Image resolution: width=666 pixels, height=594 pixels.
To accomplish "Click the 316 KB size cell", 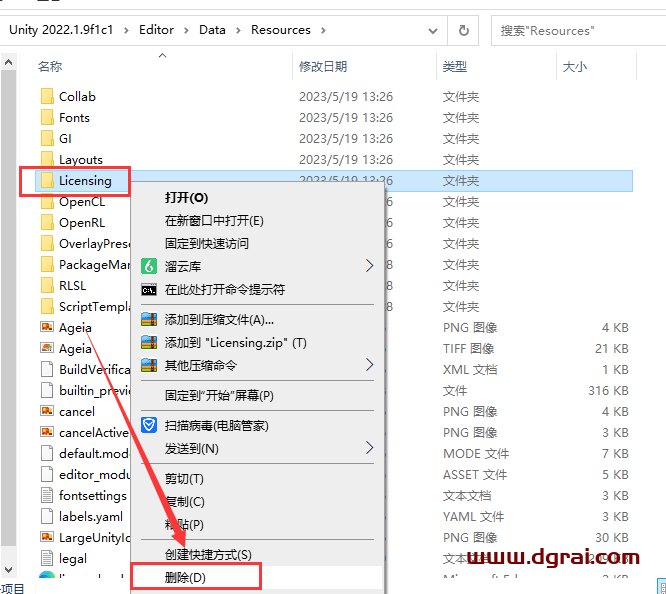I will coord(608,390).
